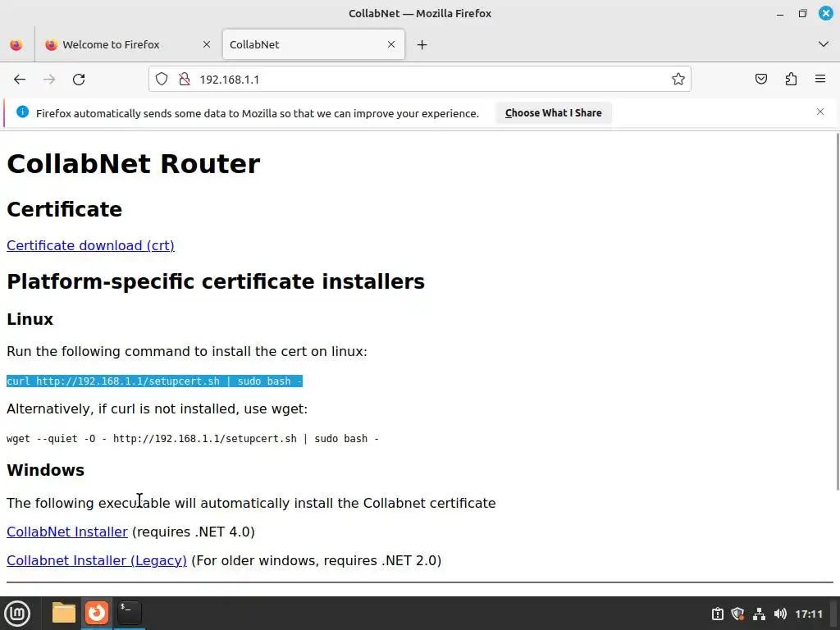
Task: Click the volume speaker tray icon
Action: click(780, 614)
